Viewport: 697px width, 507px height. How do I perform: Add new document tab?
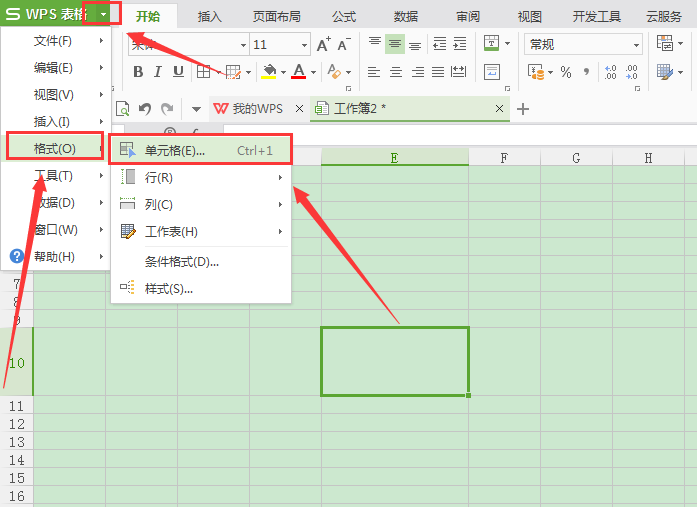tap(523, 109)
